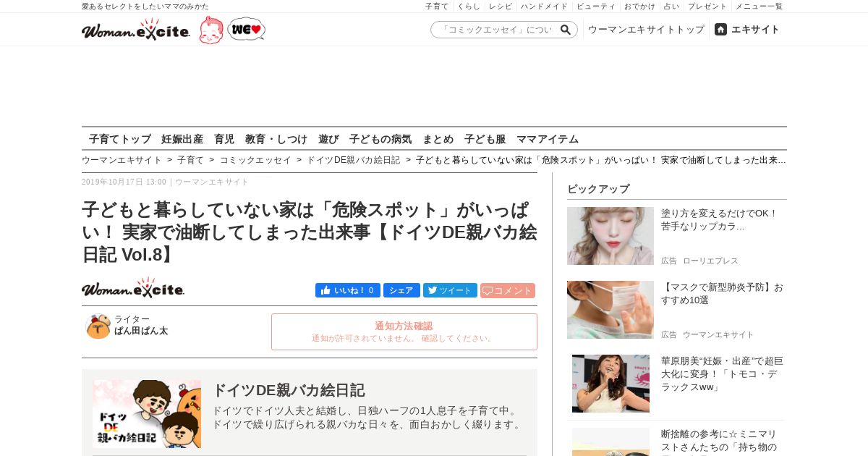The height and width of the screenshot is (456, 868).
Task: Select the 子ども服 navigation tab
Action: pos(485,139)
